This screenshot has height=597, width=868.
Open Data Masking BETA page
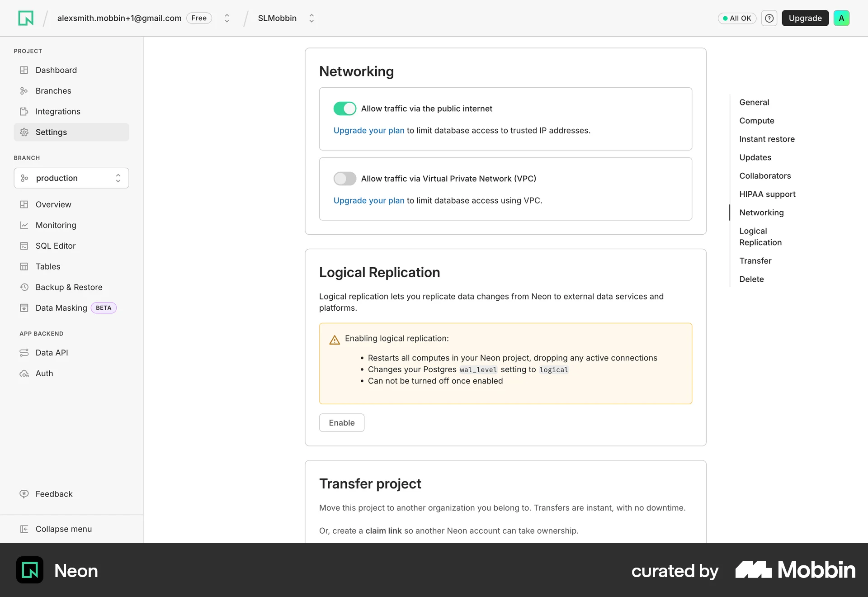click(x=71, y=308)
